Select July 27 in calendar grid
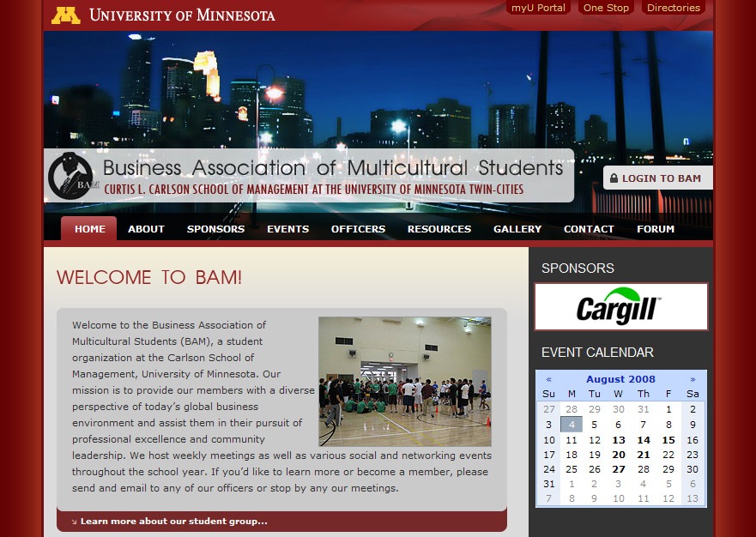 (x=548, y=409)
